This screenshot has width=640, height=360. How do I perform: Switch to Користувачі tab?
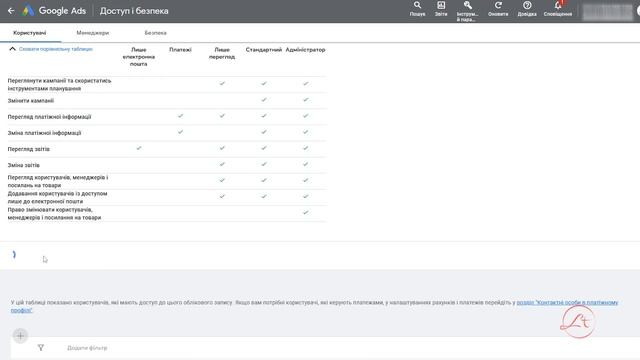click(30, 33)
